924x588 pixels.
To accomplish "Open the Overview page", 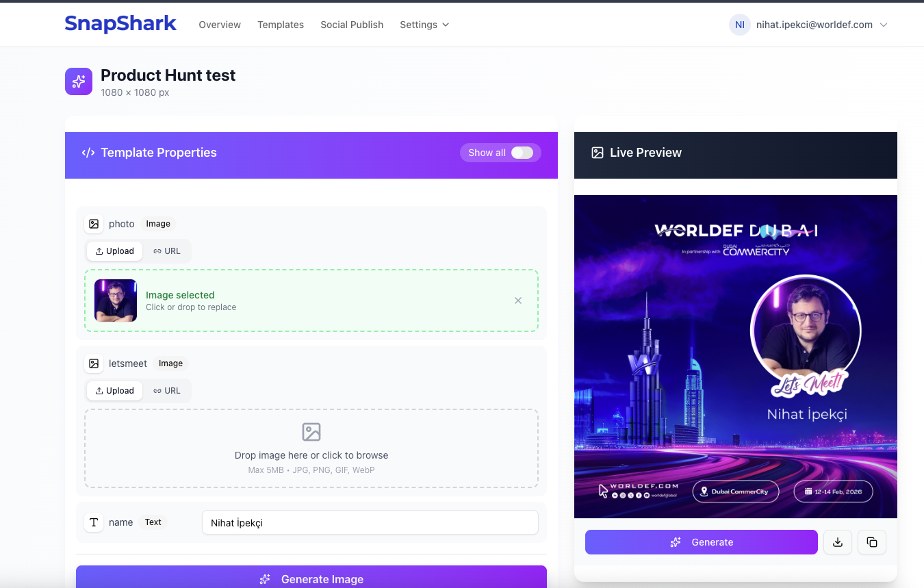I will coord(220,25).
